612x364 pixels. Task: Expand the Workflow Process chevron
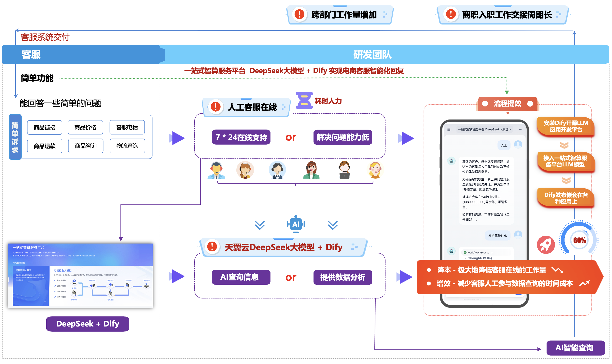click(x=492, y=252)
